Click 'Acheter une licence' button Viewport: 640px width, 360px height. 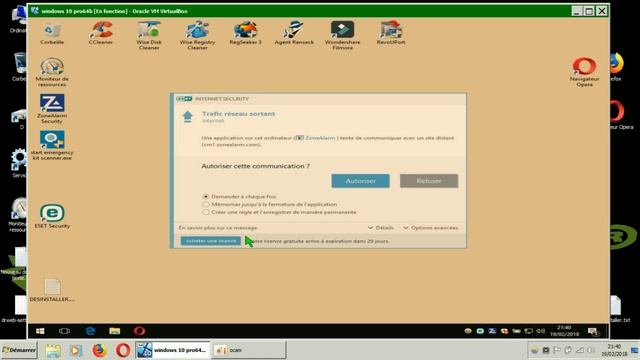211,241
